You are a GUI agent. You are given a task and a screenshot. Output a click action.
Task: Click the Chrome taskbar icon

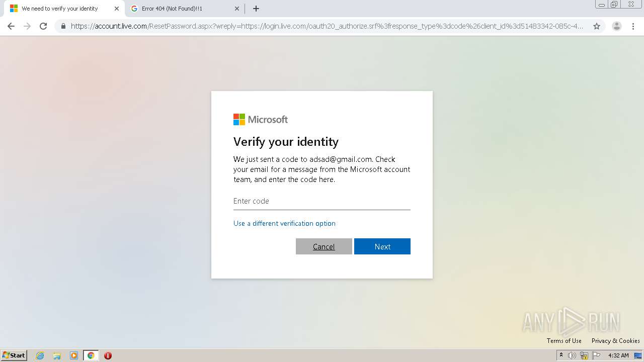[91, 355]
